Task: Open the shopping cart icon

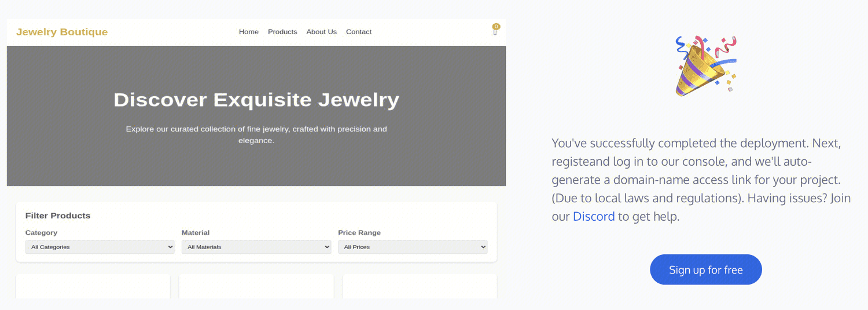Action: coord(495,32)
